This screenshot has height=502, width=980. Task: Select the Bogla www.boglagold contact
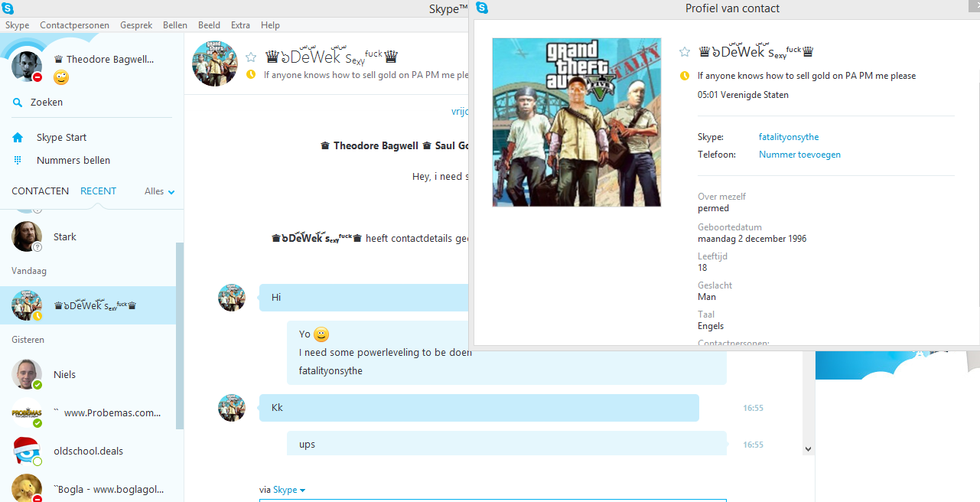click(88, 488)
